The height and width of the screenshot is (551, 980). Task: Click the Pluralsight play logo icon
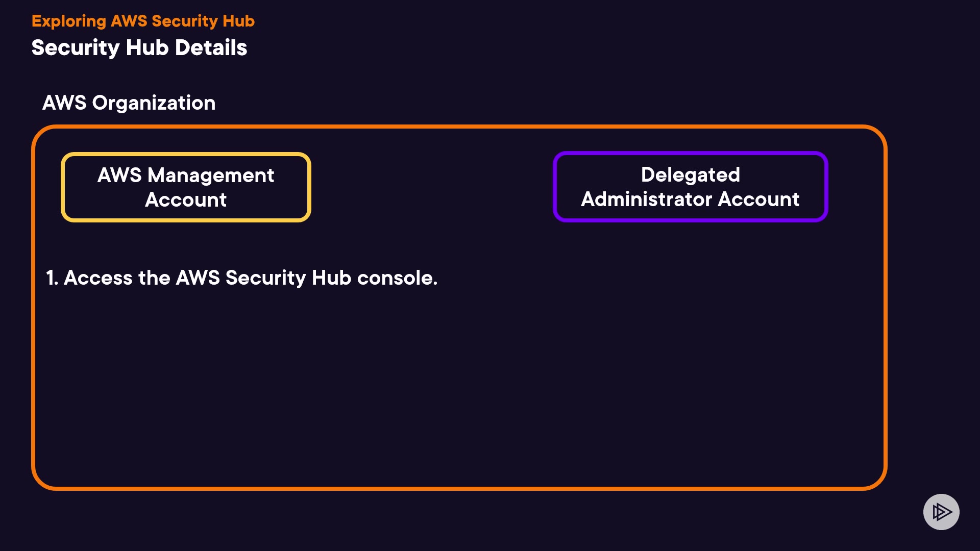pos(941,512)
